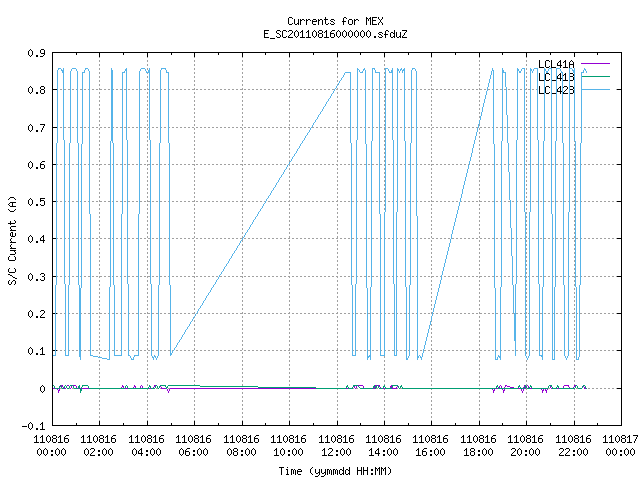Click the 0.2 y-axis tick label
This screenshot has width=640, height=480.
[x=36, y=314]
